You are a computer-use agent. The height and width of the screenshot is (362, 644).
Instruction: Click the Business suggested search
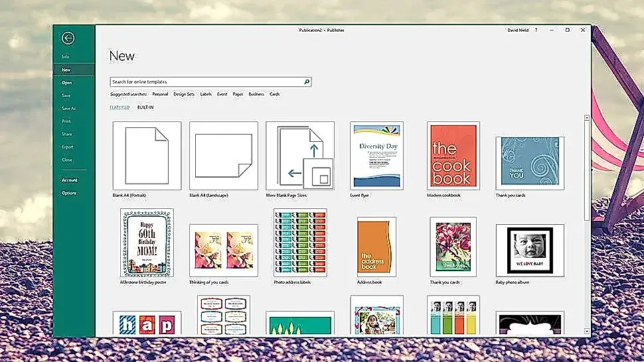coord(256,94)
